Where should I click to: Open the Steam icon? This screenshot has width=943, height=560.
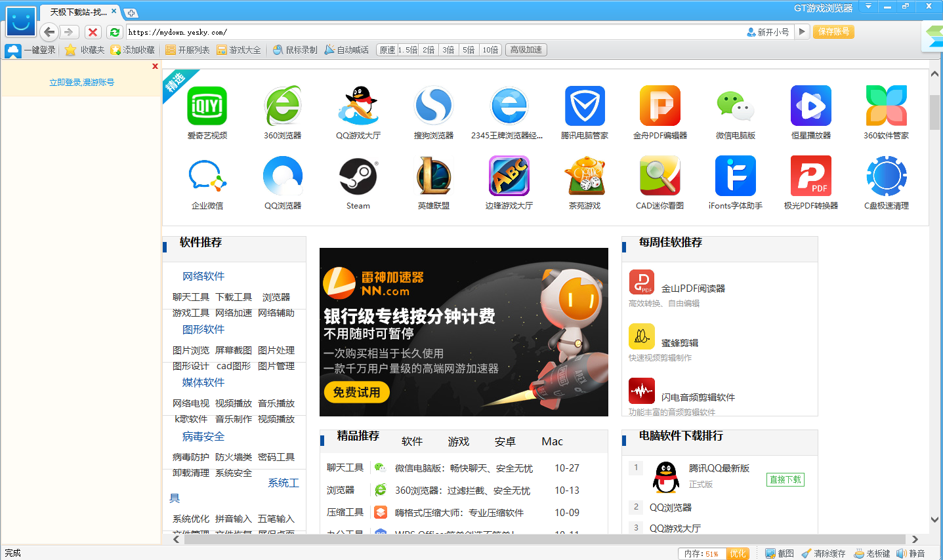tap(358, 176)
